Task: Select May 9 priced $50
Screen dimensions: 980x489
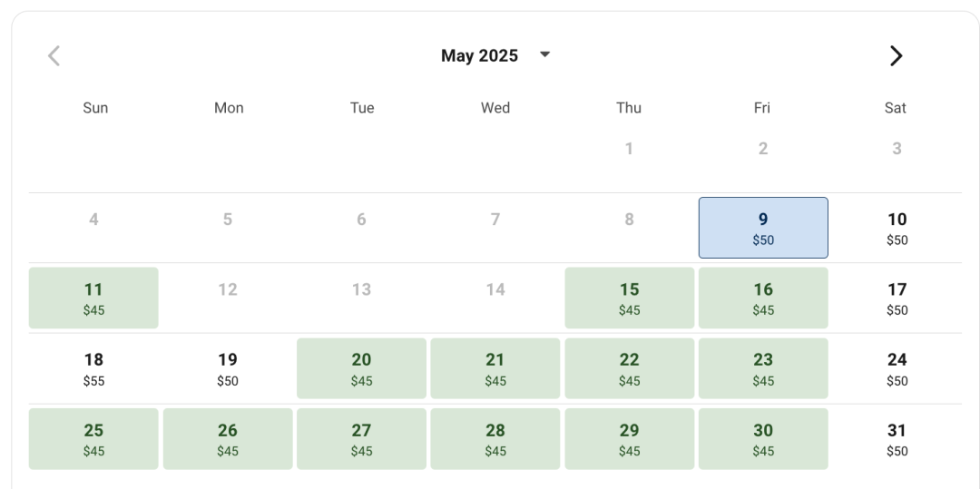Action: 763,228
